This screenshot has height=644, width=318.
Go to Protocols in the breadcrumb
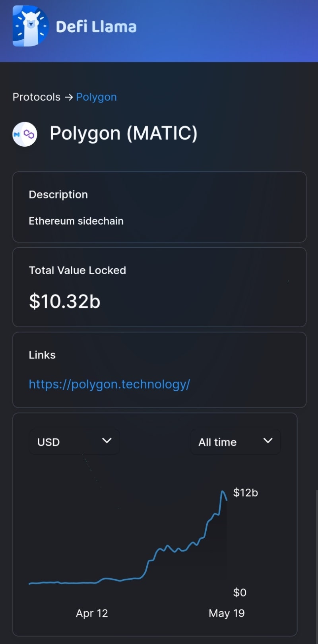[37, 97]
